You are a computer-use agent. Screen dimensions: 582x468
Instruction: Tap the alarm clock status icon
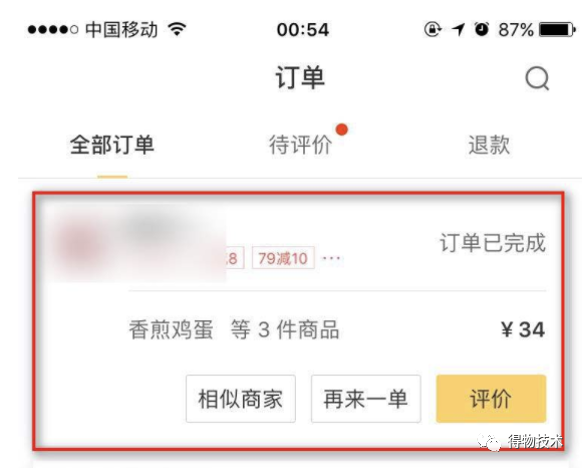(482, 29)
